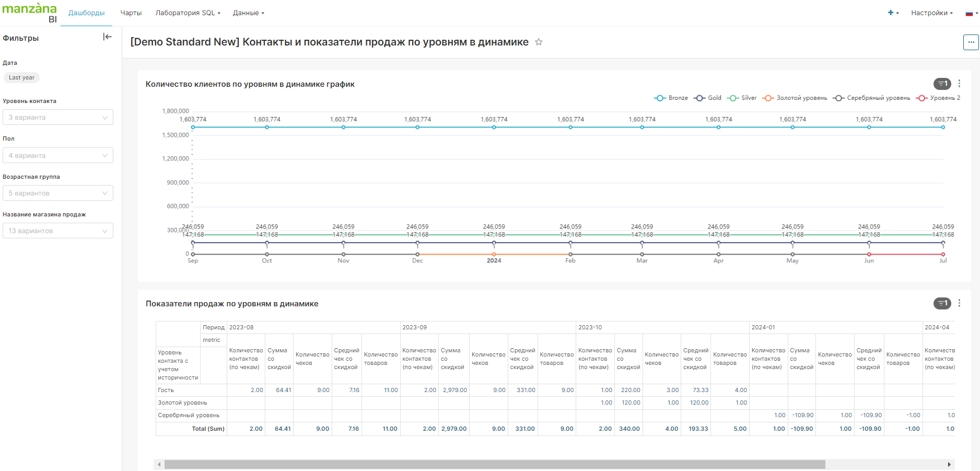Toggle Bronze series in chart legend
Screen dimensions: 980x471
(671, 98)
